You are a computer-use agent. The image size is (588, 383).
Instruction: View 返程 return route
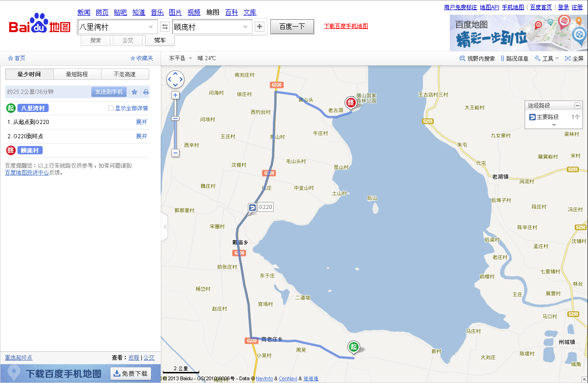pyautogui.click(x=134, y=357)
